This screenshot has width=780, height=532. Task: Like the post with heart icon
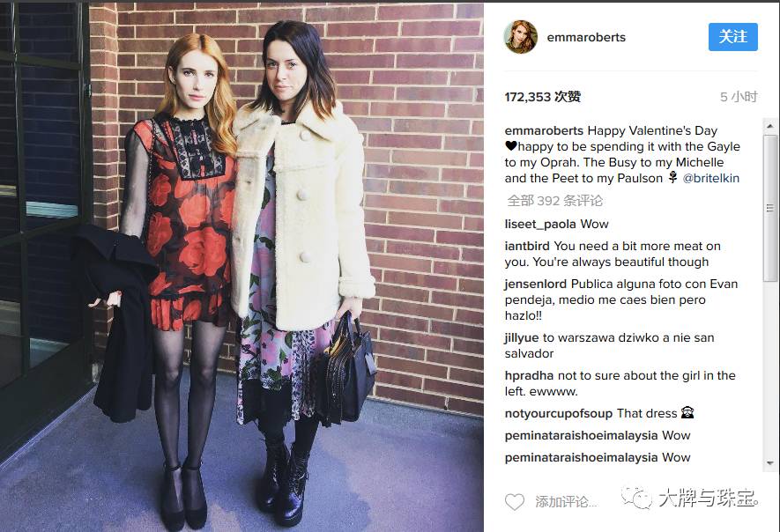point(515,502)
